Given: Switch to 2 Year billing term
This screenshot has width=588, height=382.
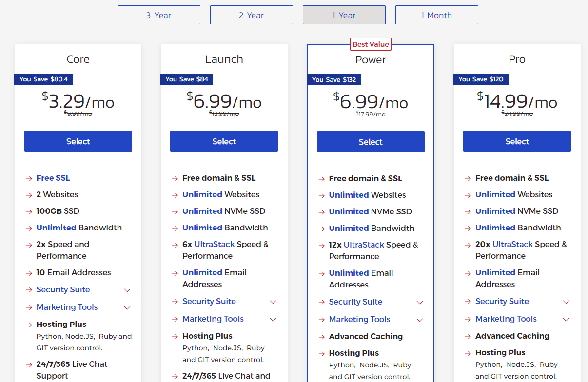Looking at the screenshot, I should (251, 15).
